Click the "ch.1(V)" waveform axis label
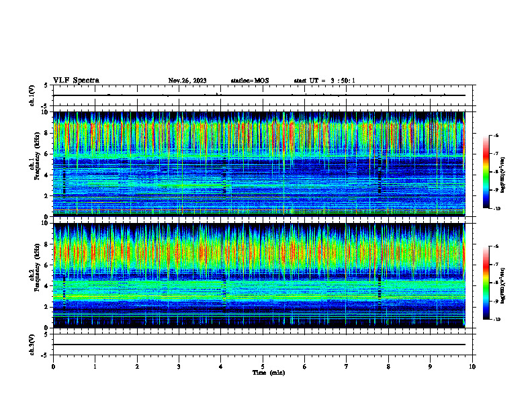This screenshot has height=411, width=532. (x=32, y=95)
